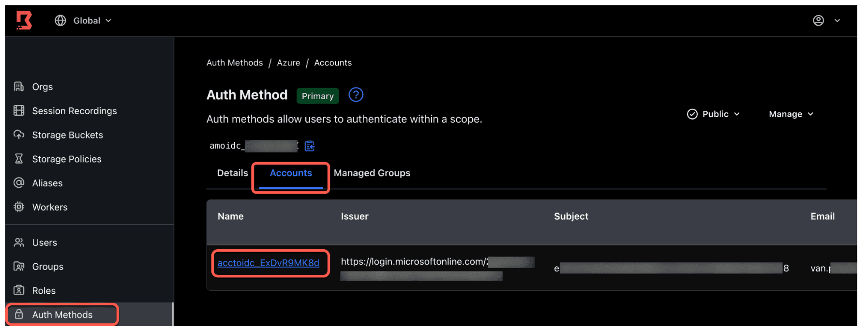
Task: Click the user profile icon
Action: [818, 20]
